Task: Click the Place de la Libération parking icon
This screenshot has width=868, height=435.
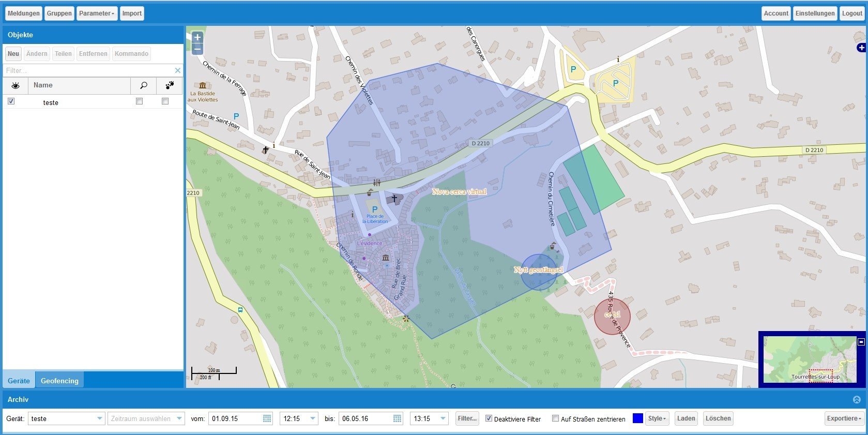Action: [375, 209]
